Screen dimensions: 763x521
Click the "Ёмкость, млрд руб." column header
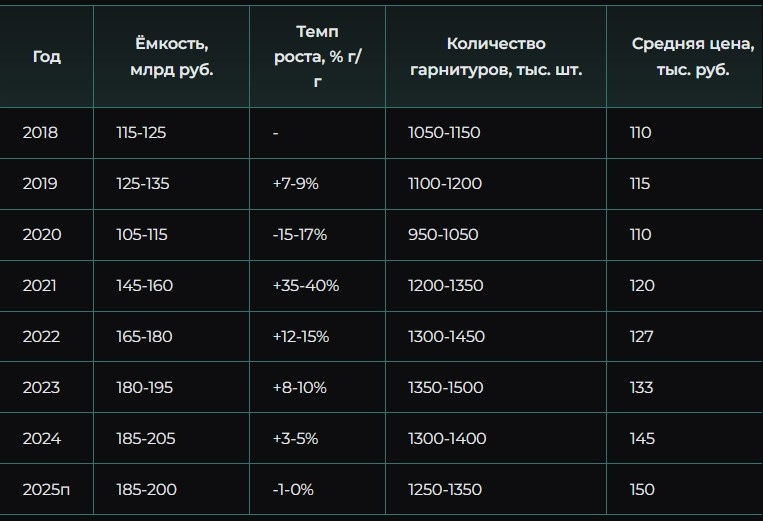tap(171, 57)
